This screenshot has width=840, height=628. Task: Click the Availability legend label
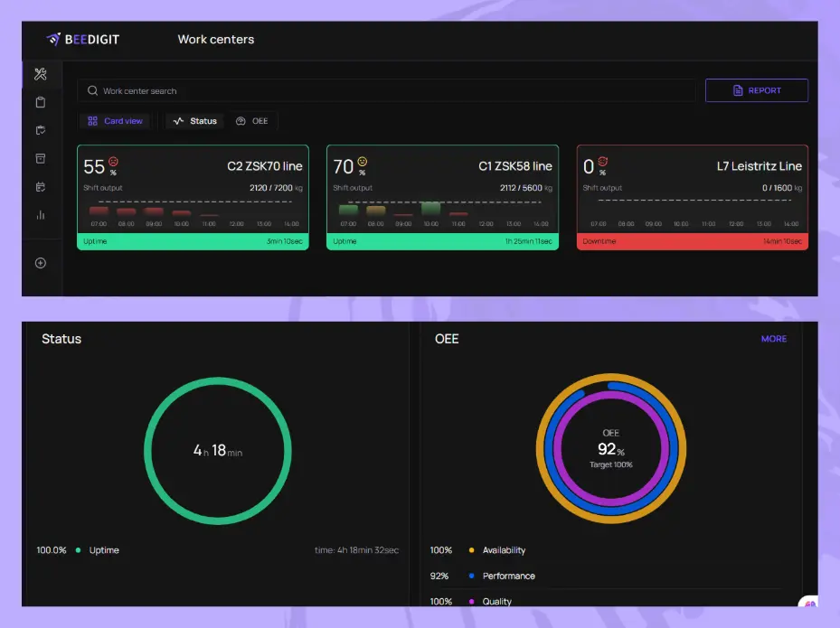(x=504, y=549)
